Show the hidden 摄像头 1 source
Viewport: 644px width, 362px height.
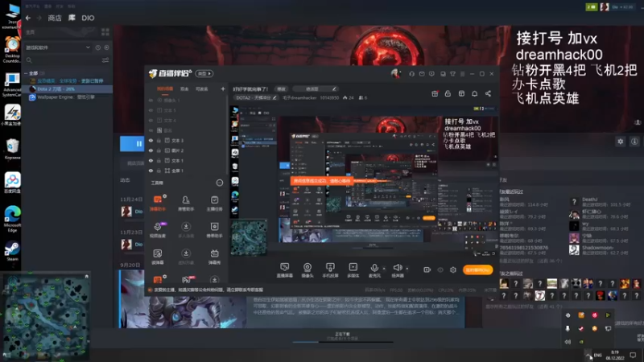[x=151, y=100]
